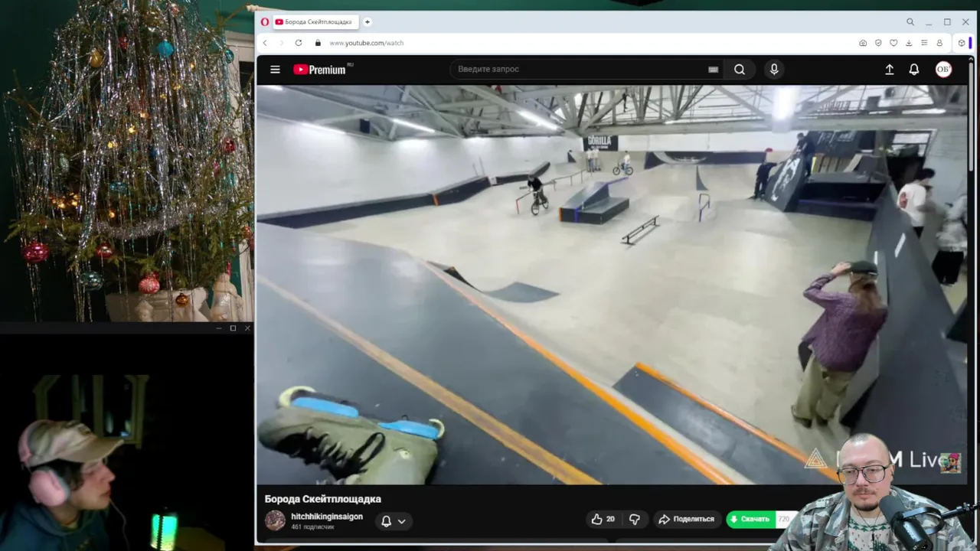
Task: Start voice search with microphone icon
Action: [774, 69]
